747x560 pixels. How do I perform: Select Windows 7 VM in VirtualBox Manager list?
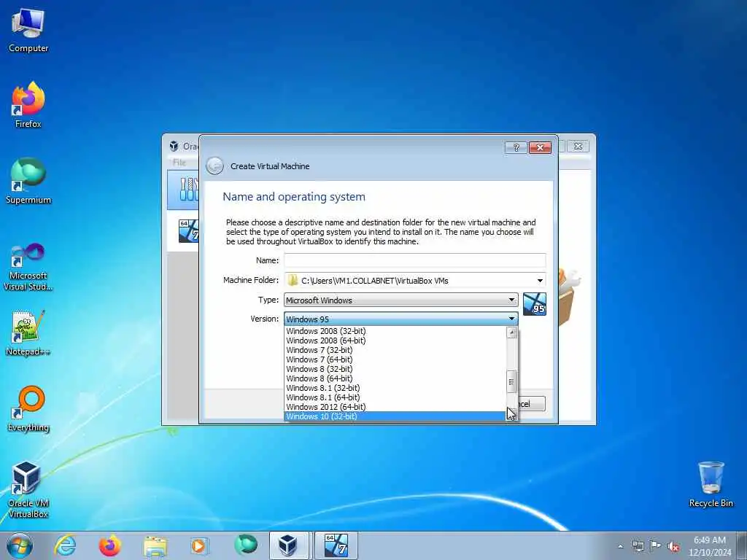[189, 231]
